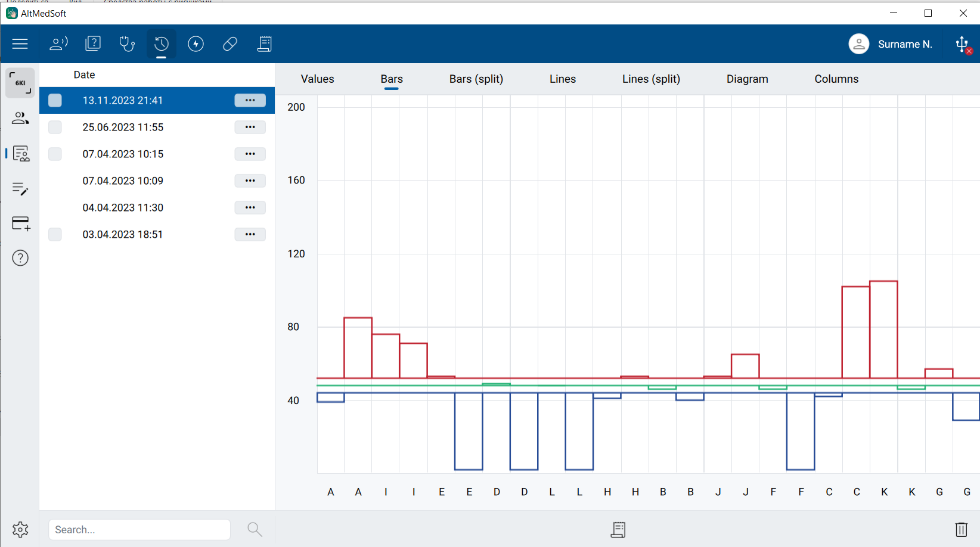Expand options menu for 04.04.2023 11:30
This screenshot has height=547, width=980.
(250, 208)
